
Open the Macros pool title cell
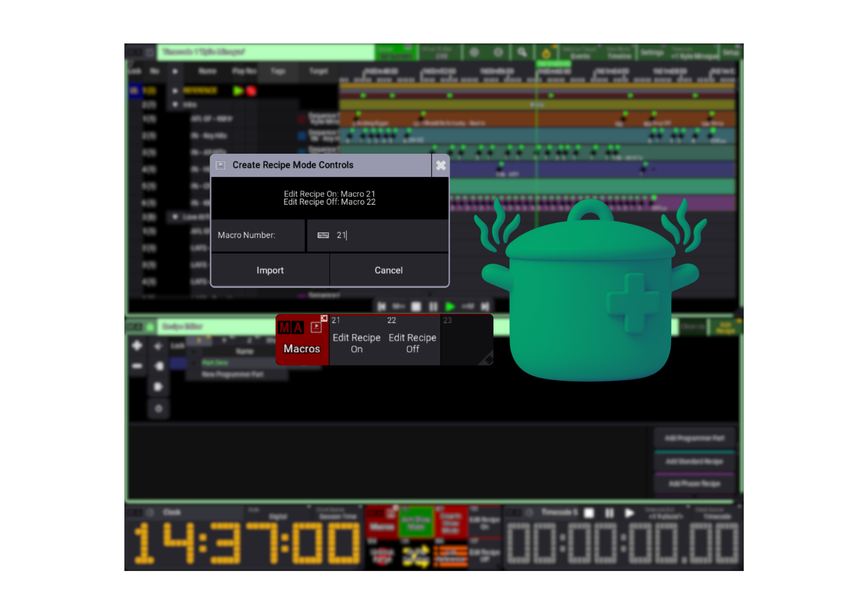point(302,340)
